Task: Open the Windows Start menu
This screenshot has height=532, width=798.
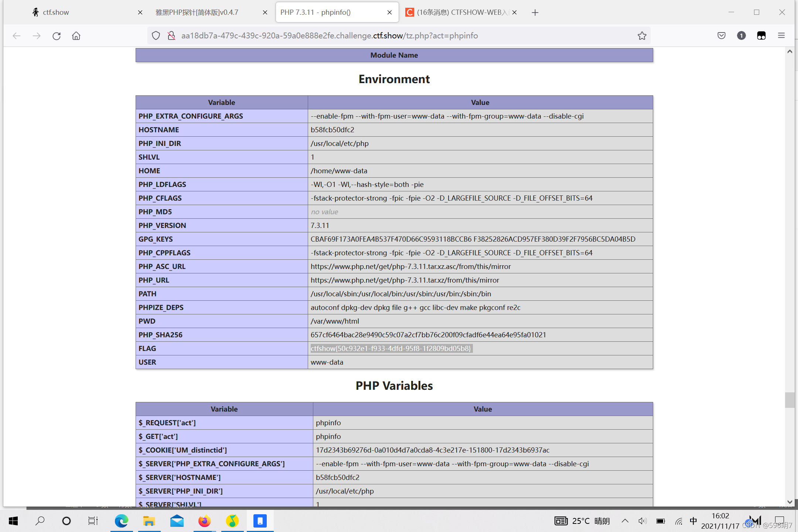Action: point(13,521)
